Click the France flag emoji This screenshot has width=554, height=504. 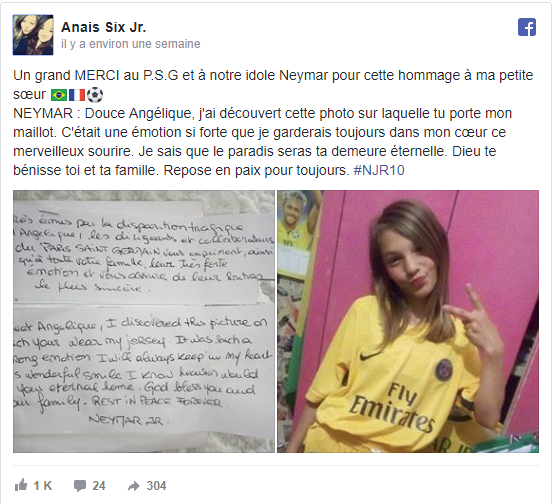click(77, 95)
